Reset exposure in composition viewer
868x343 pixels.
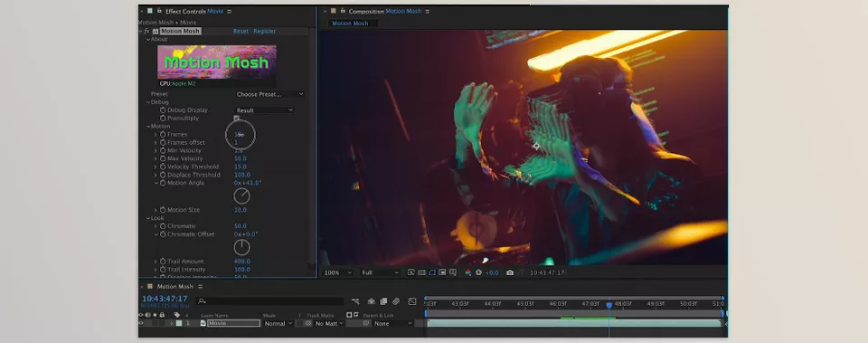[x=478, y=272]
